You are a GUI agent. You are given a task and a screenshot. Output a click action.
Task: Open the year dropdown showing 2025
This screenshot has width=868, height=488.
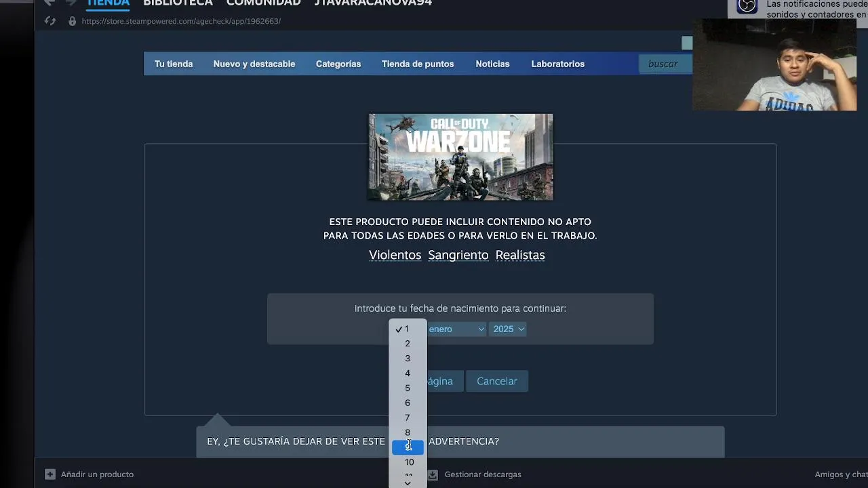pyautogui.click(x=509, y=329)
